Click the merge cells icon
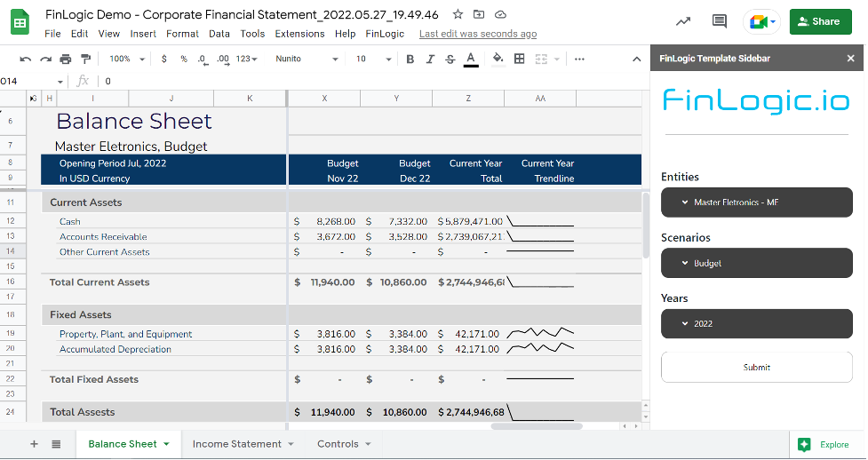Screen dimensions: 868x460 coord(541,59)
